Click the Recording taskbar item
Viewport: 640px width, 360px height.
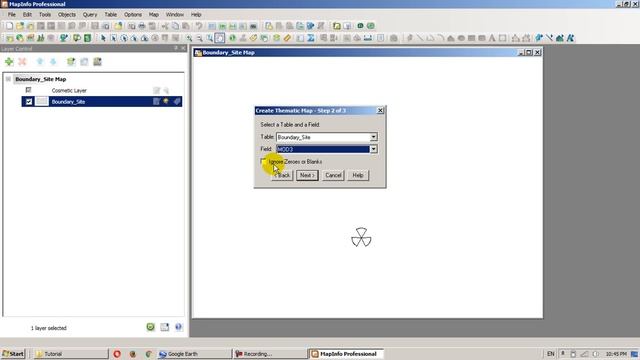(270, 353)
